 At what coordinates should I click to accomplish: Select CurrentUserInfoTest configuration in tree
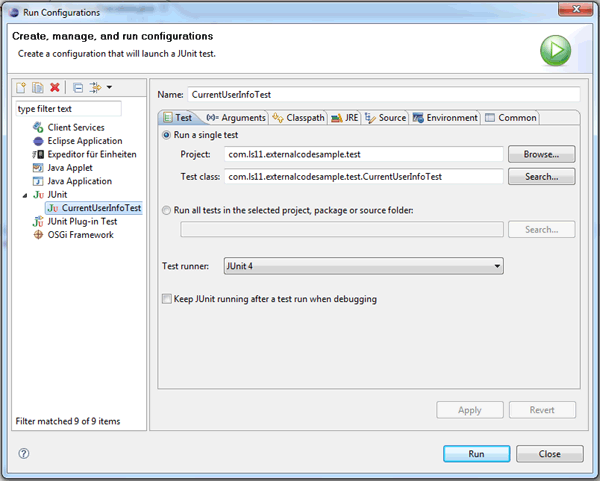(94, 208)
